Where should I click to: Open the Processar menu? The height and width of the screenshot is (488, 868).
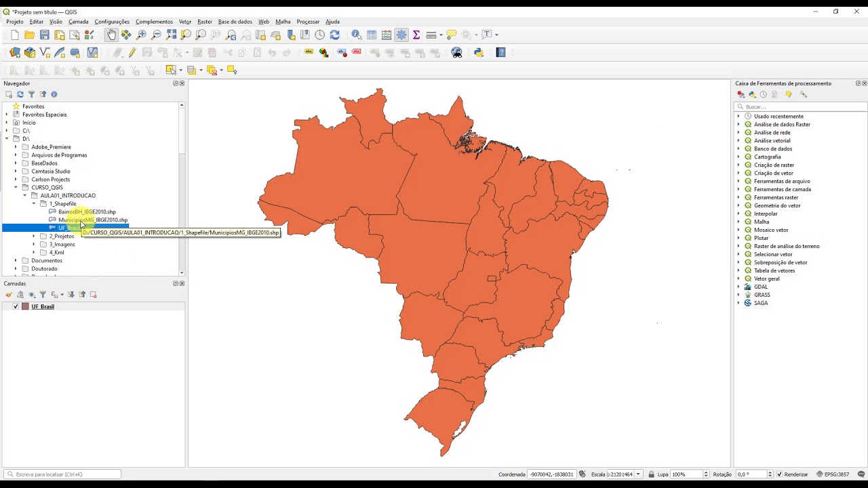coord(308,22)
